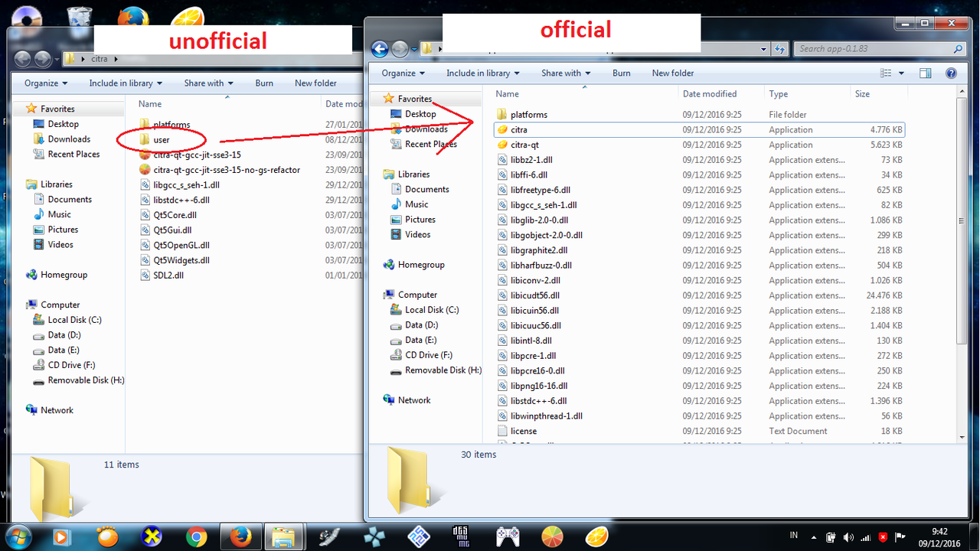
Task: Select libharfbuzz-0.dll file
Action: point(534,266)
